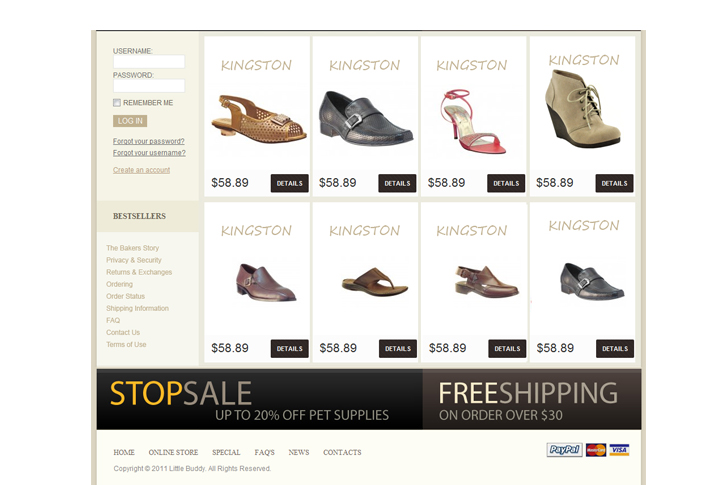Go to the Online Store footer menu
This screenshot has height=485, width=725.
(173, 452)
